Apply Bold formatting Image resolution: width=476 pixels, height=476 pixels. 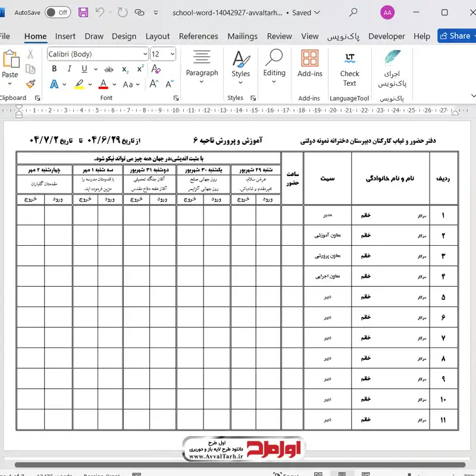[54, 69]
